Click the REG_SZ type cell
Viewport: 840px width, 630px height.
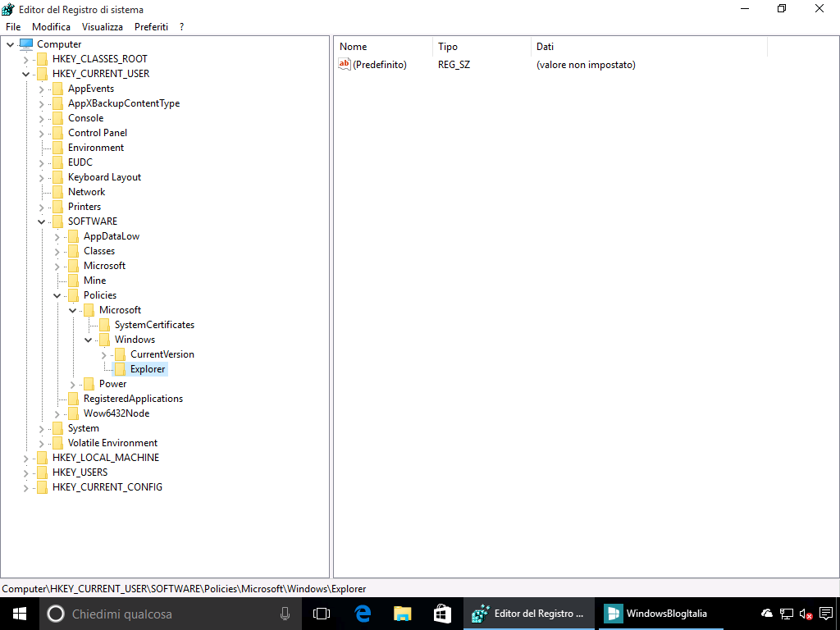(x=454, y=65)
